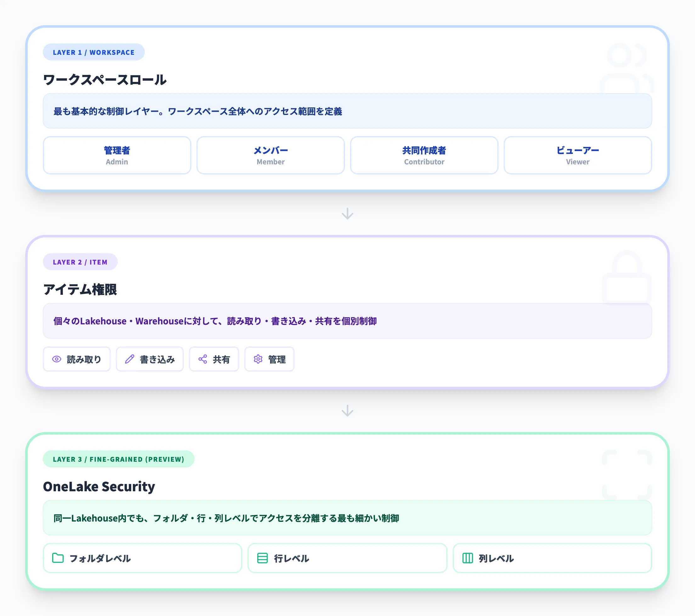
Task: Expand the arrow between Layer 1 and Layer 2
Action: pos(347,213)
